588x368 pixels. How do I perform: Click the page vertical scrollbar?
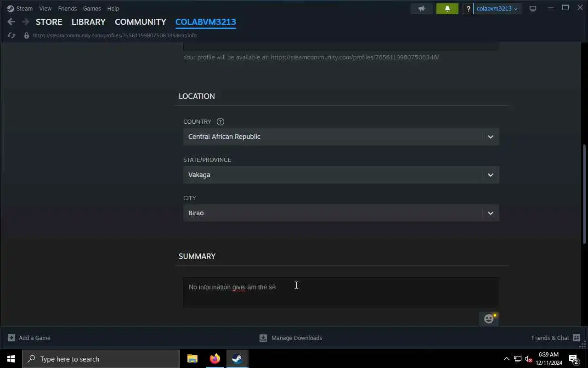pyautogui.click(x=584, y=193)
